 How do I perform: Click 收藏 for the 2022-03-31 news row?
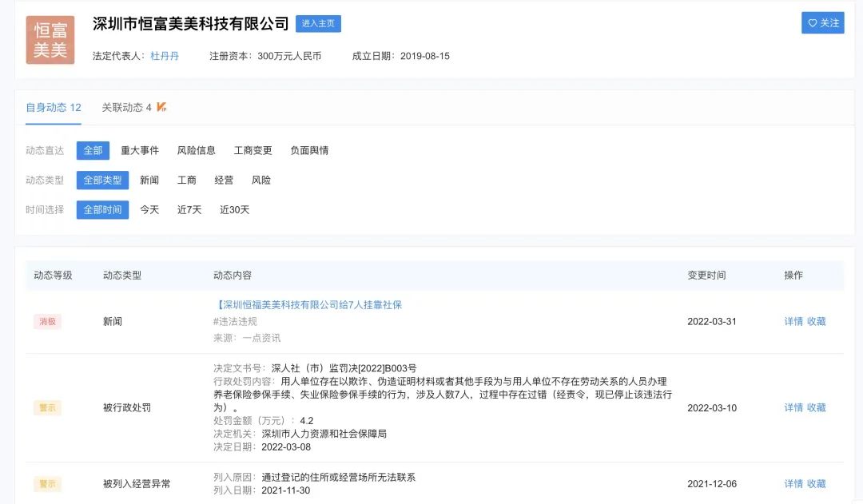816,321
